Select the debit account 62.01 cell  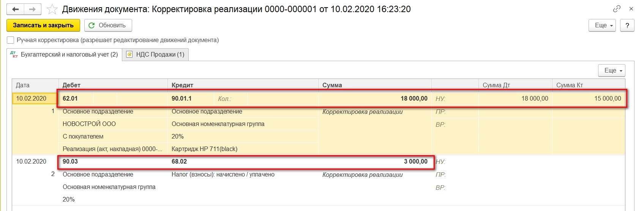tap(70, 99)
